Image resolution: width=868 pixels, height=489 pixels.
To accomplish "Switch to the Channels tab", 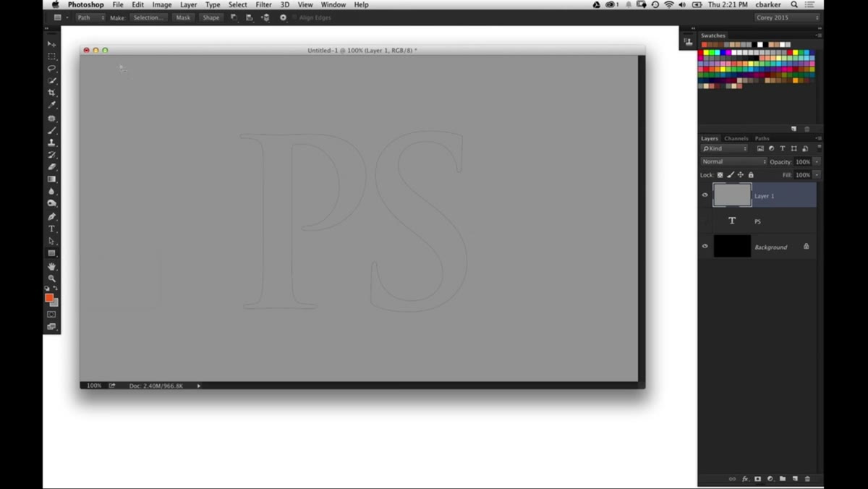I will 736,138.
